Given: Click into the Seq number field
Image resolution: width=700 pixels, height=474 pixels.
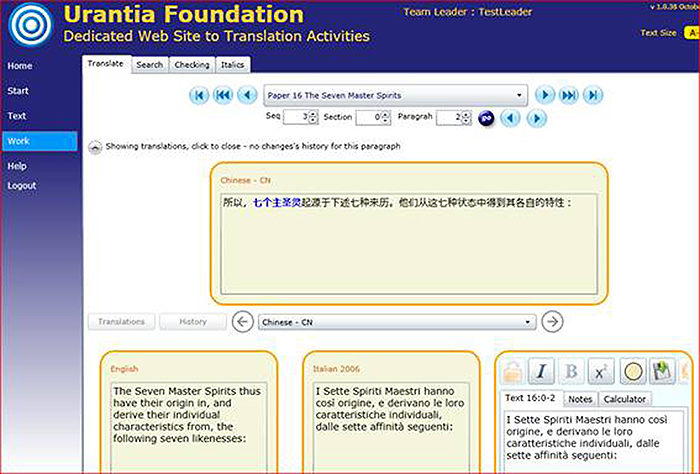Looking at the screenshot, I should coord(296,117).
